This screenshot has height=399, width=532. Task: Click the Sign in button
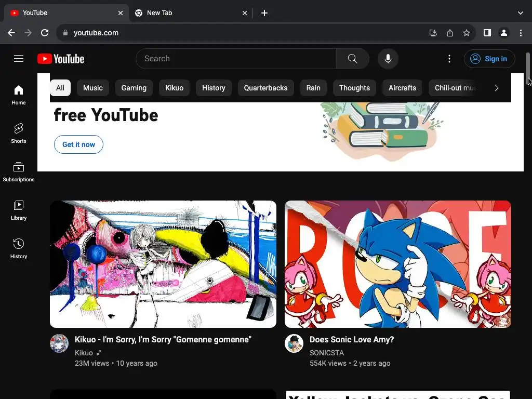click(489, 59)
